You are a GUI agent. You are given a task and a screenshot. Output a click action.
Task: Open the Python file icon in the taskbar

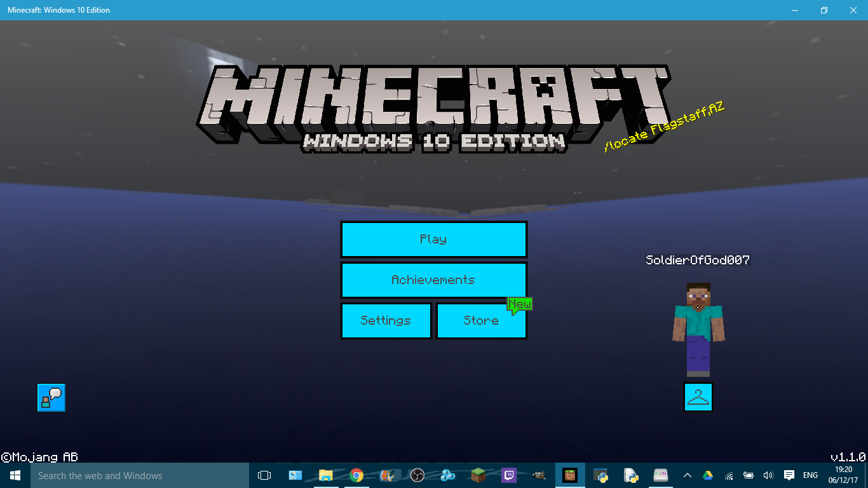click(x=631, y=475)
